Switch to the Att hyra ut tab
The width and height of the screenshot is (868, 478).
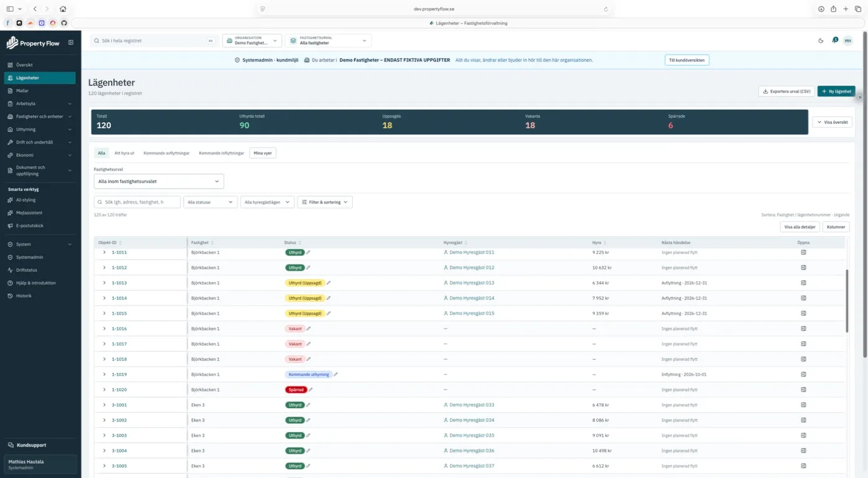coord(124,152)
